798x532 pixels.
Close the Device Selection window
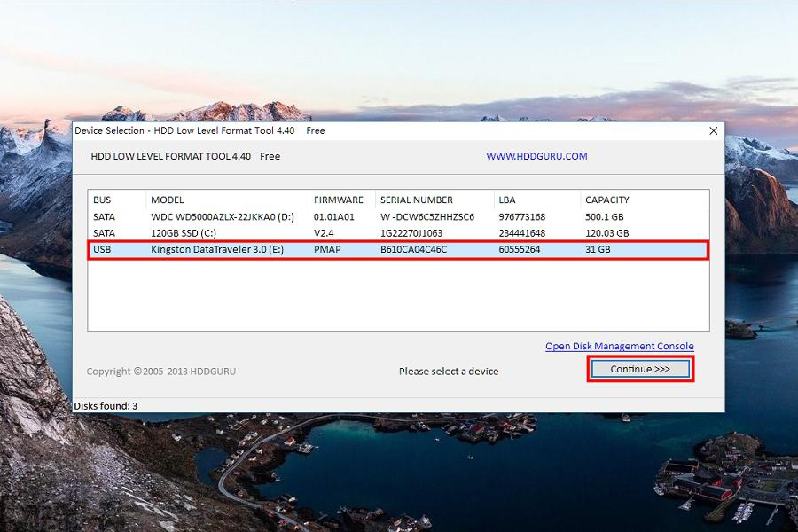(x=714, y=131)
